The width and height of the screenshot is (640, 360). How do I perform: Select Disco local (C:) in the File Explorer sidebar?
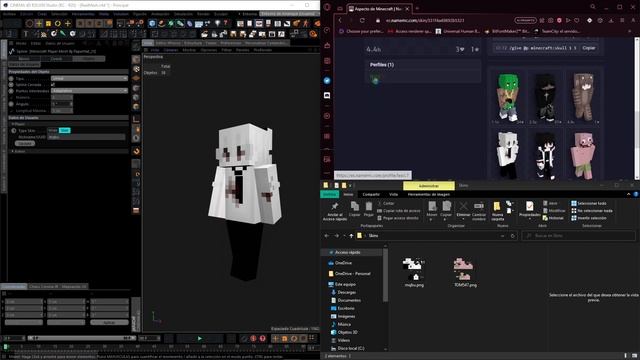[347, 349]
